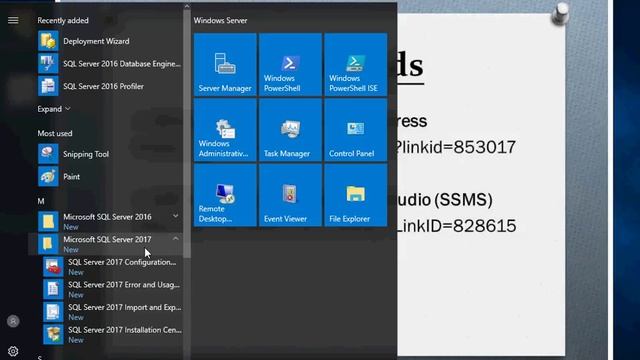Click Microsoft SQL Server 2017 folder icon
The height and width of the screenshot is (360, 640).
point(48,244)
